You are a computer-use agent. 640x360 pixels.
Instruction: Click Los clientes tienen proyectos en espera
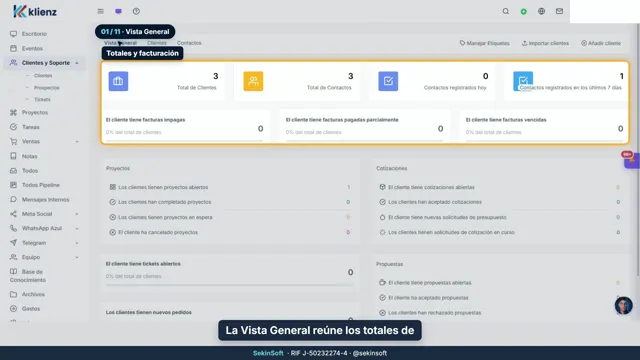pos(230,217)
